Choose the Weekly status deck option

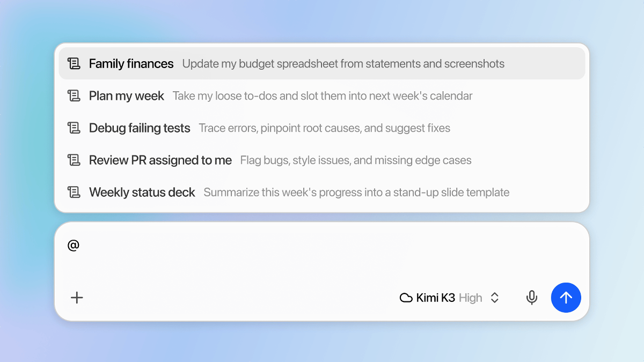coord(322,192)
